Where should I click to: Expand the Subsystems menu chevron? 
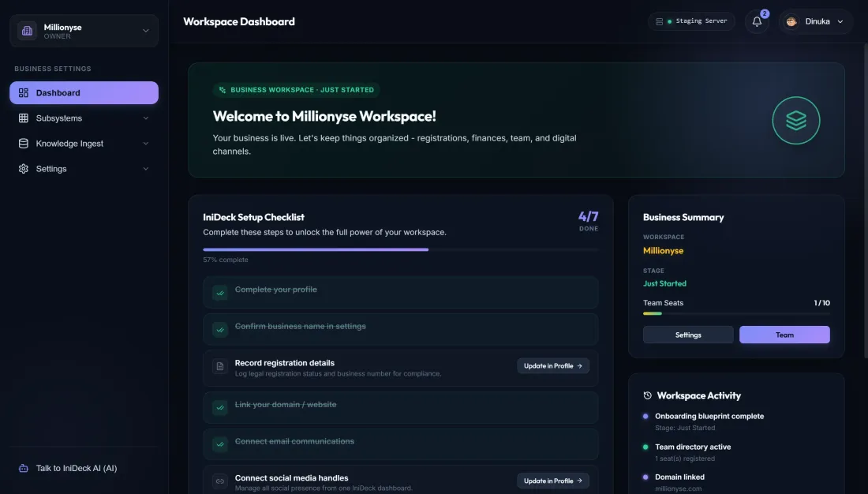point(146,118)
